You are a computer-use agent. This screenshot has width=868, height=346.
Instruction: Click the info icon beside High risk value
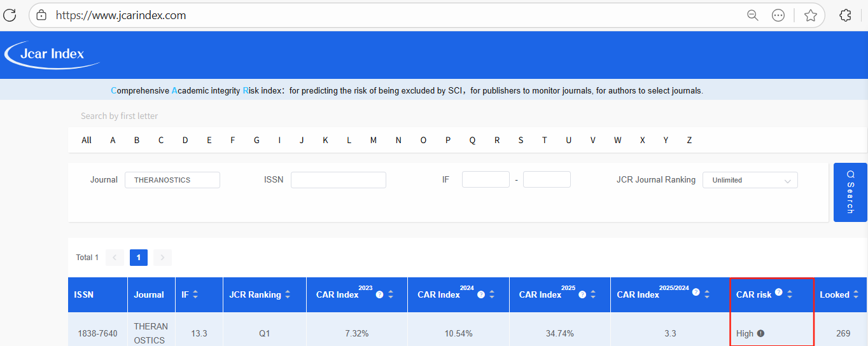coord(760,333)
